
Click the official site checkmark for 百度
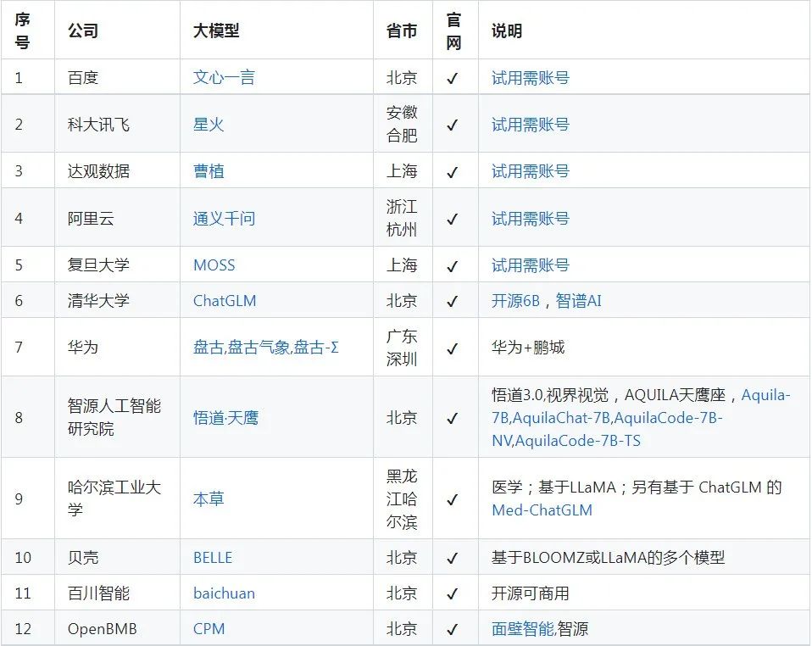(x=452, y=78)
